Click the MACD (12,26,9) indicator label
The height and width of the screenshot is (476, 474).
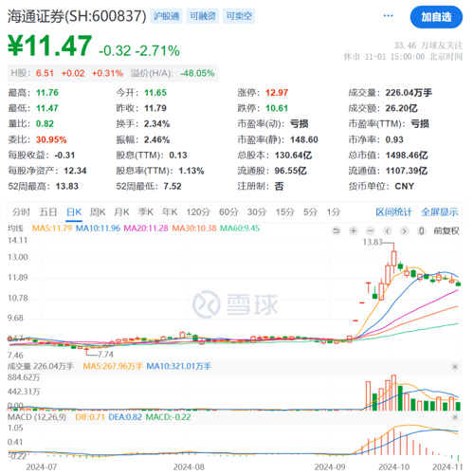click(x=37, y=417)
